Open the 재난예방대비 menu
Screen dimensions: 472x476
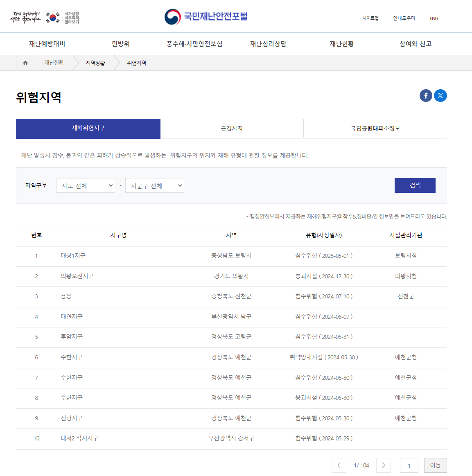click(x=47, y=44)
